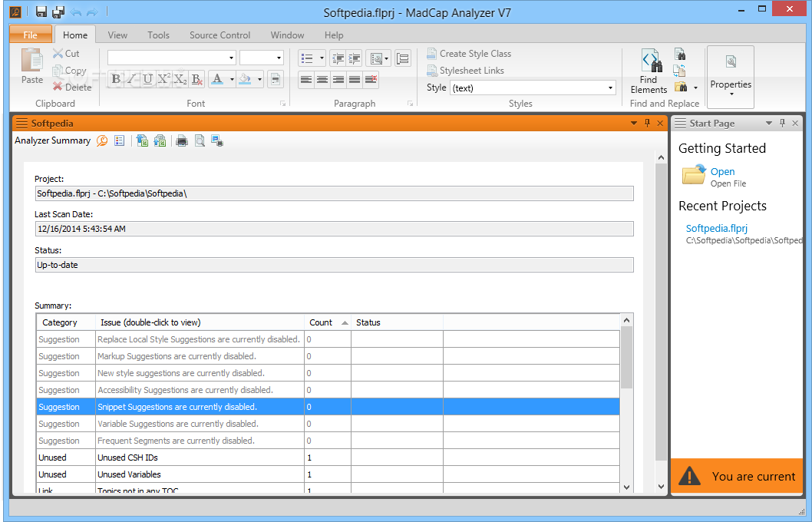Click the checklist options icon in Analyzer toolbar
Image resolution: width=812 pixels, height=522 pixels.
[x=120, y=140]
